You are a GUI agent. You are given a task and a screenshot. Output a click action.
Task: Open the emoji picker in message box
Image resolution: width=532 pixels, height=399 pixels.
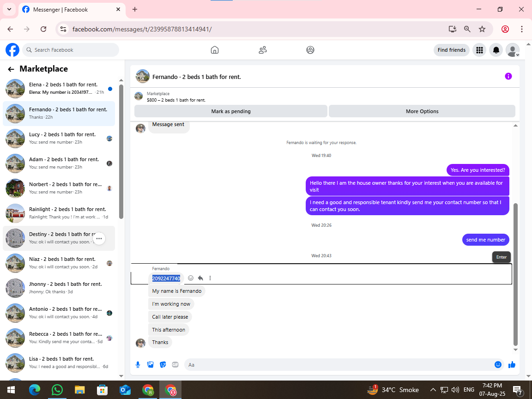point(498,365)
